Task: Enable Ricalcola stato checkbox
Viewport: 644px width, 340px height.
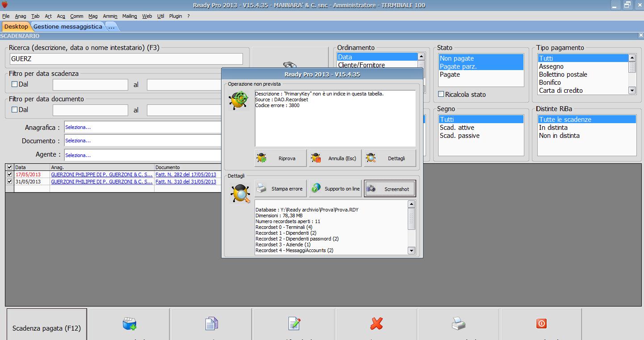Action: click(x=441, y=94)
